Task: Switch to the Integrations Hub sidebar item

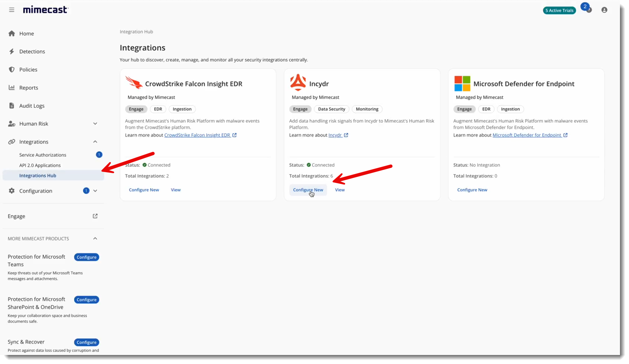Action: [x=38, y=175]
